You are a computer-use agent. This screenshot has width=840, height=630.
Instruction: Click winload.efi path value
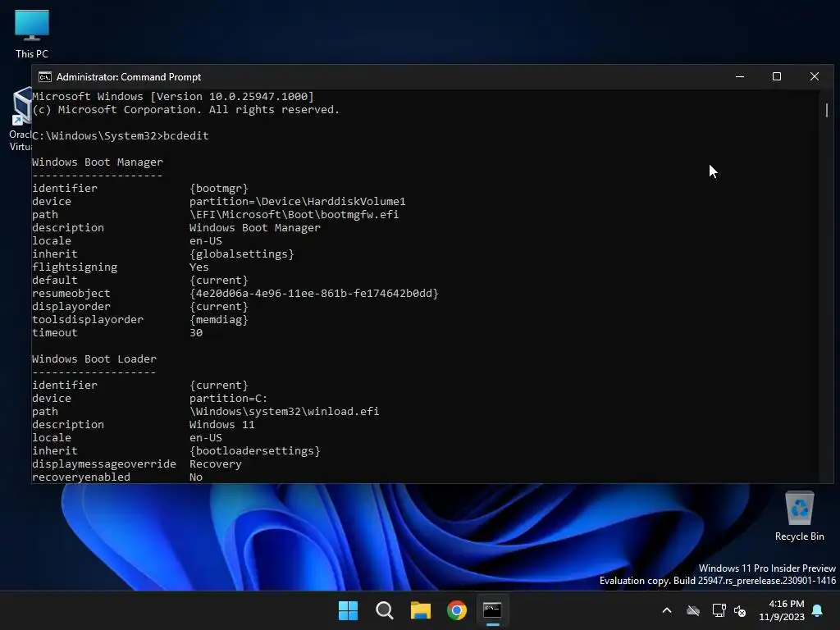point(284,412)
